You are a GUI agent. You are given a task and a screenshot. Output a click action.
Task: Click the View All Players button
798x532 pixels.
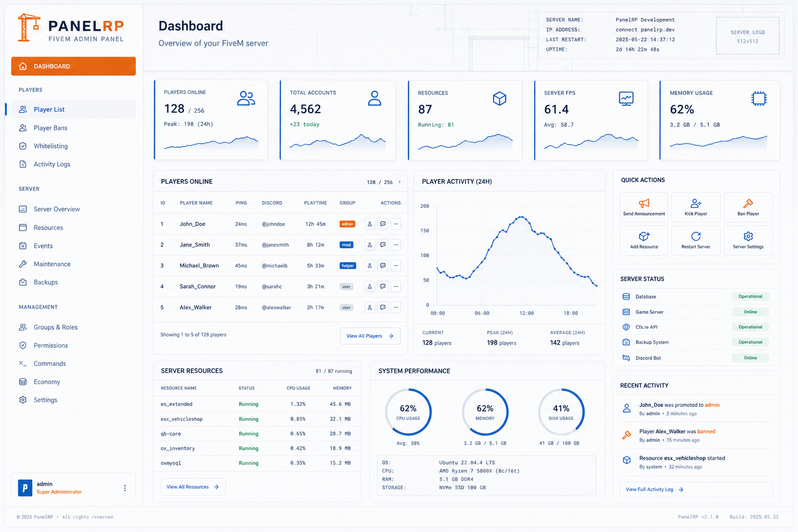(370, 336)
